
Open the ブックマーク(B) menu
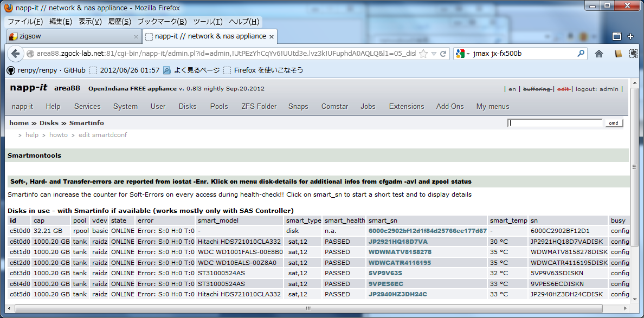pyautogui.click(x=162, y=22)
